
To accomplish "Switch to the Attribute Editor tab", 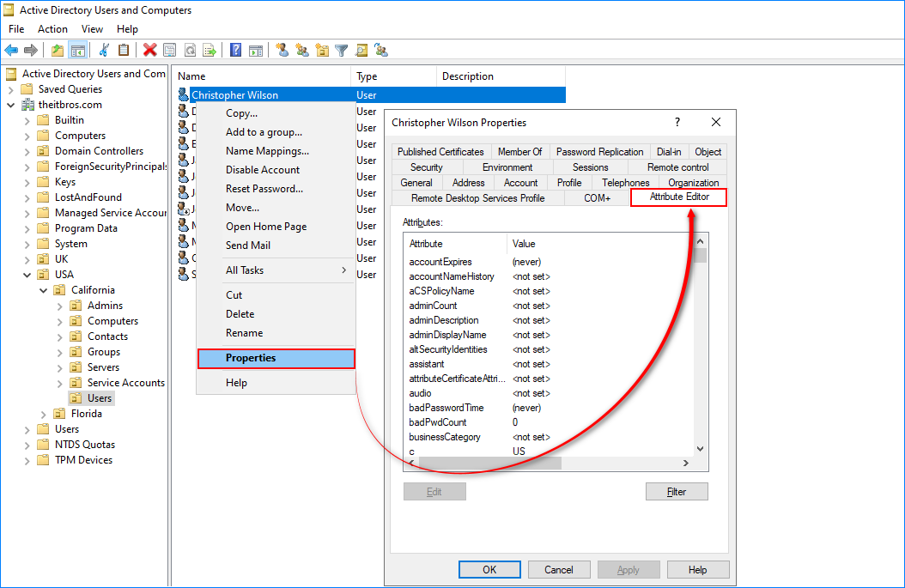I will [x=678, y=197].
